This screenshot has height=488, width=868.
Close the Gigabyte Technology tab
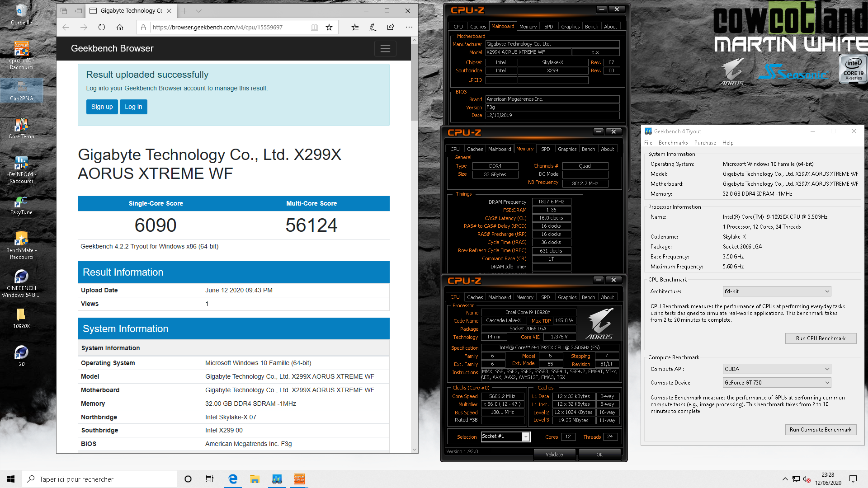(x=169, y=11)
